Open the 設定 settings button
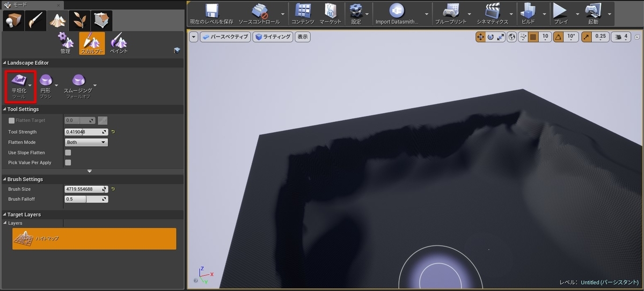This screenshot has width=644, height=291. [x=356, y=14]
